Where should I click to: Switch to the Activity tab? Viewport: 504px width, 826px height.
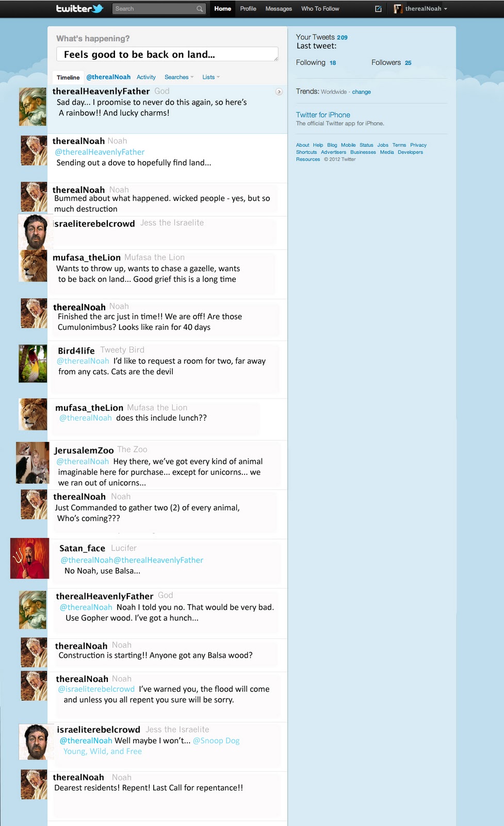[x=146, y=77]
